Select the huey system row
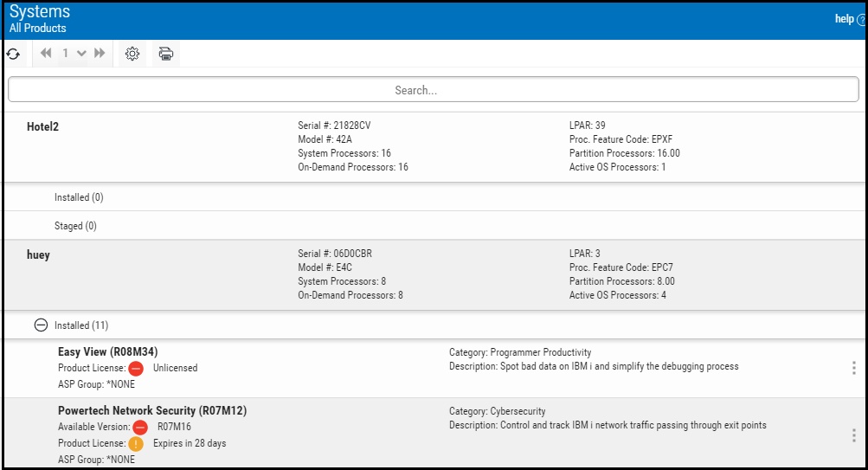The width and height of the screenshot is (868, 470). click(x=38, y=254)
